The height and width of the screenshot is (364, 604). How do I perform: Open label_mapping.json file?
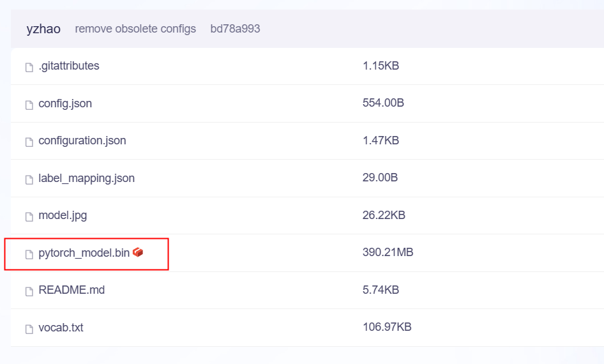[86, 178]
